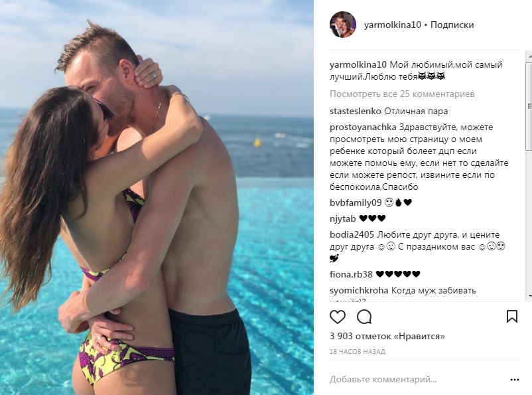Visit prostoyanachka's profile from comment
532x395 pixels.
(x=363, y=127)
